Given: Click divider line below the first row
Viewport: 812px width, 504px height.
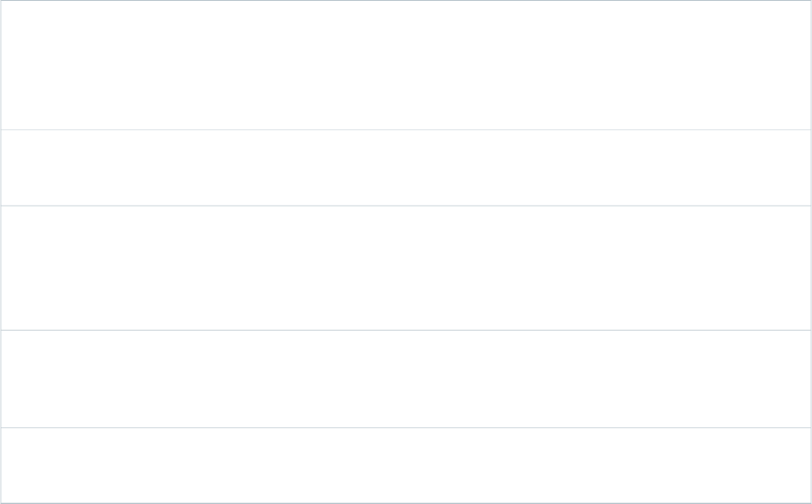Looking at the screenshot, I should [x=406, y=129].
